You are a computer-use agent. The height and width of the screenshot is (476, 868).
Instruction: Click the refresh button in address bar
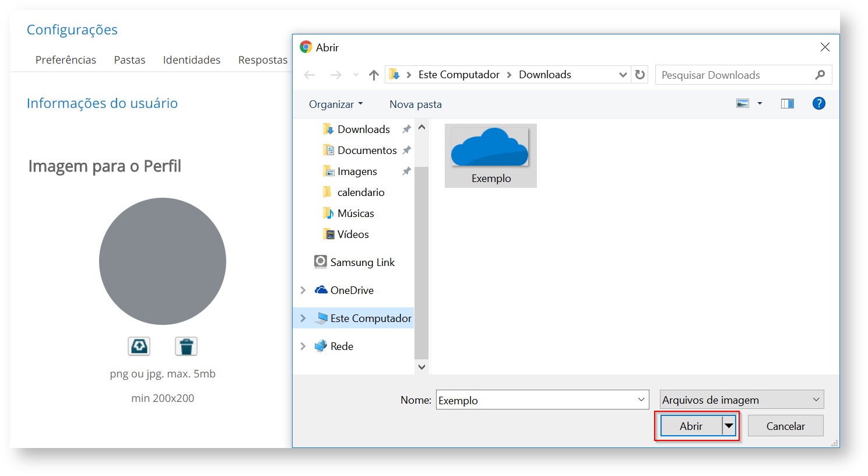pos(640,75)
